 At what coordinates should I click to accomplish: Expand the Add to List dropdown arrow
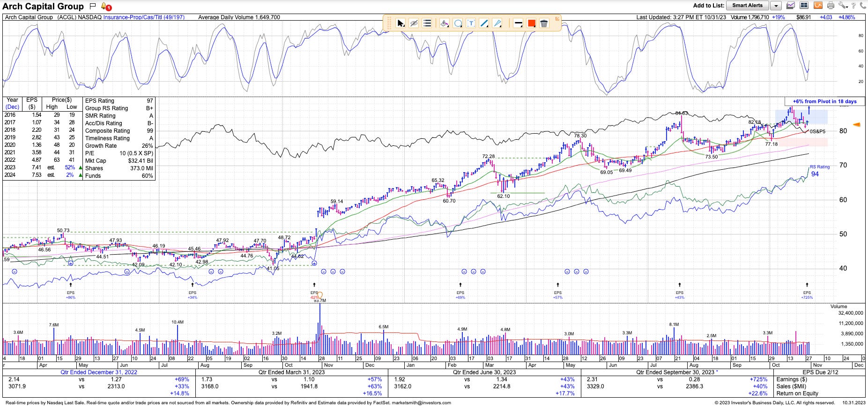[x=776, y=6]
